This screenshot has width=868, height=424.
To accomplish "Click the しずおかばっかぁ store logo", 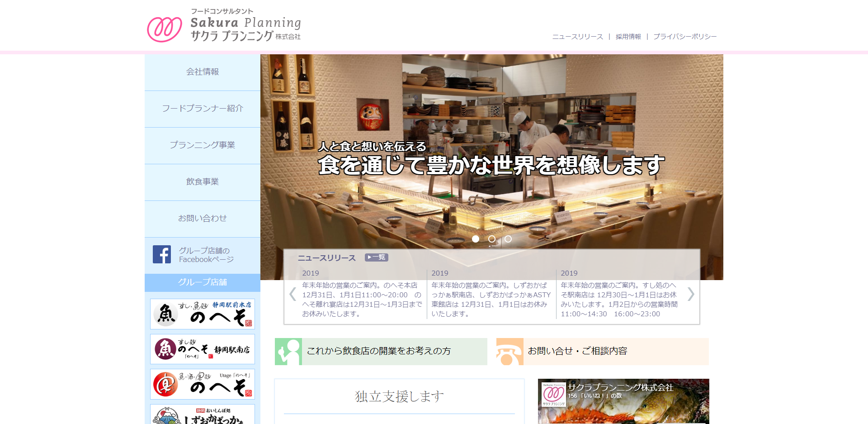I will pos(202,414).
